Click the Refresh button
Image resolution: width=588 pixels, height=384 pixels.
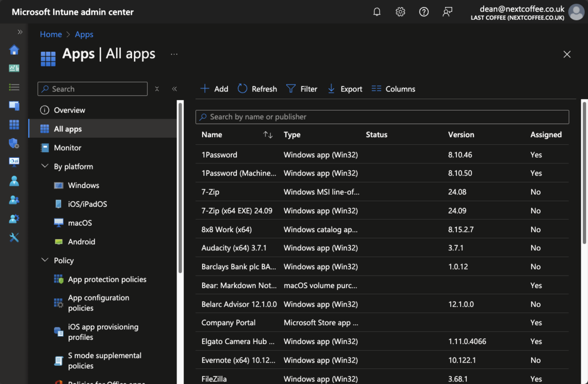click(258, 89)
